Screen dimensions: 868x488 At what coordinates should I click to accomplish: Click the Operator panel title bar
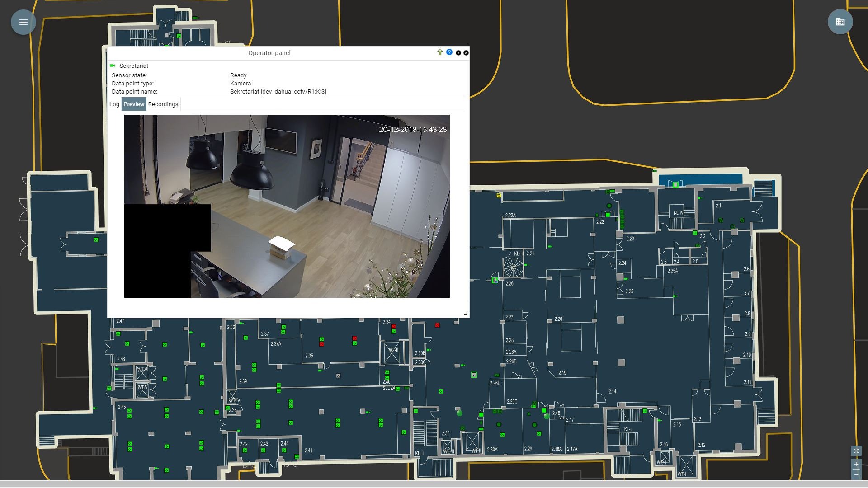tap(269, 53)
